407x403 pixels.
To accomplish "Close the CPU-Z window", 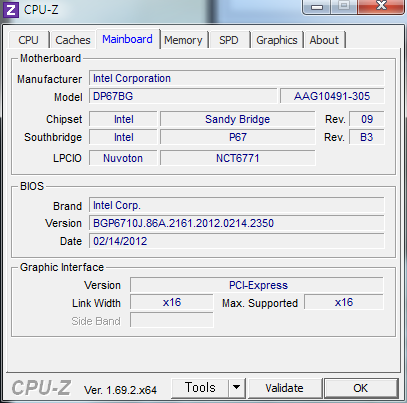I will 381,6.
